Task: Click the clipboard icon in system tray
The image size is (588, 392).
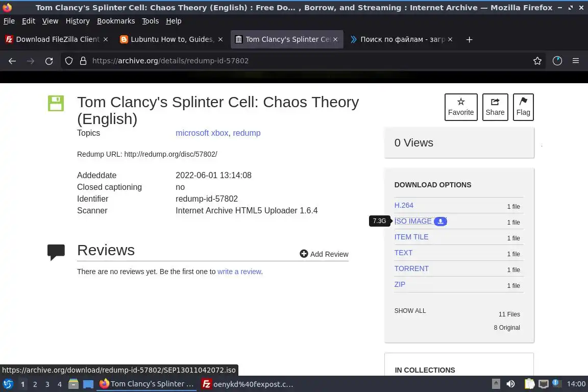Action: click(529, 384)
